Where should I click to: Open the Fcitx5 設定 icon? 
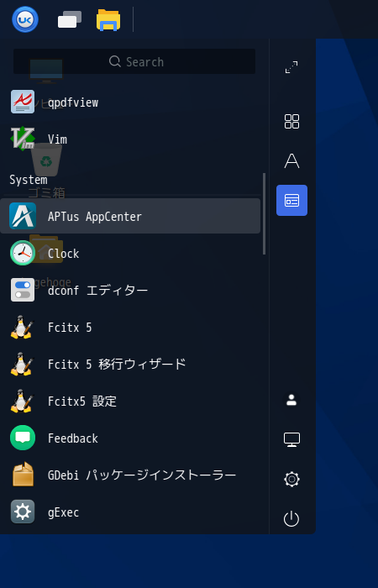click(22, 401)
